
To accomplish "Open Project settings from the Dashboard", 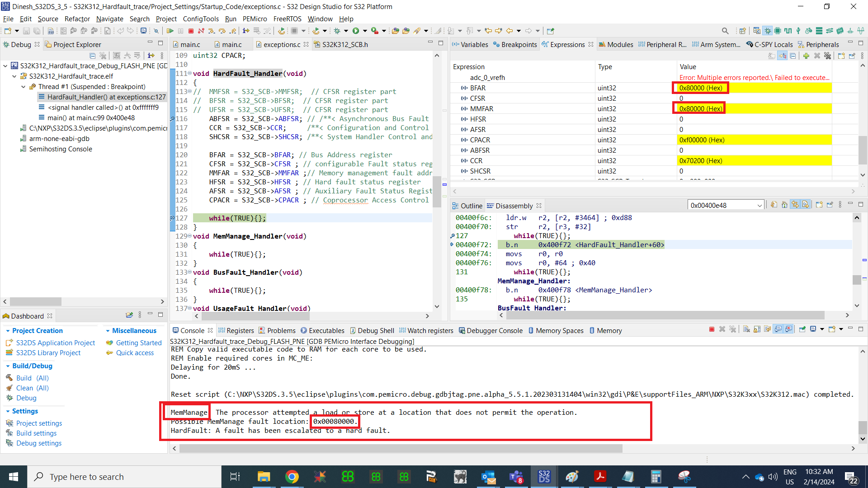I will pyautogui.click(x=39, y=423).
